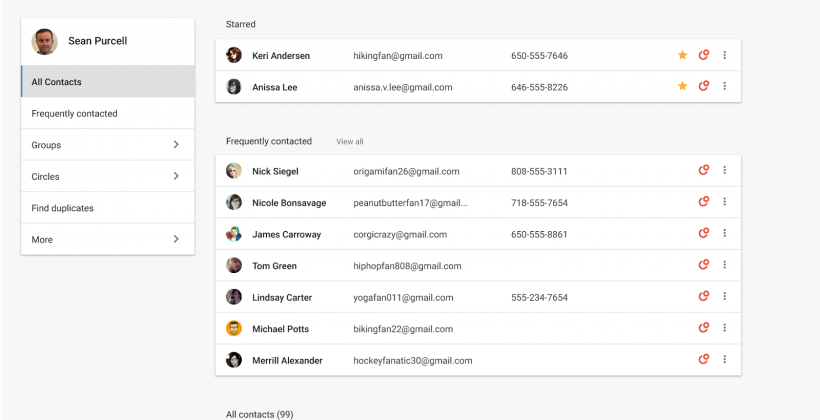Screen dimensions: 820x420
Task: Click Sean Purcell's profile photo
Action: coord(45,41)
